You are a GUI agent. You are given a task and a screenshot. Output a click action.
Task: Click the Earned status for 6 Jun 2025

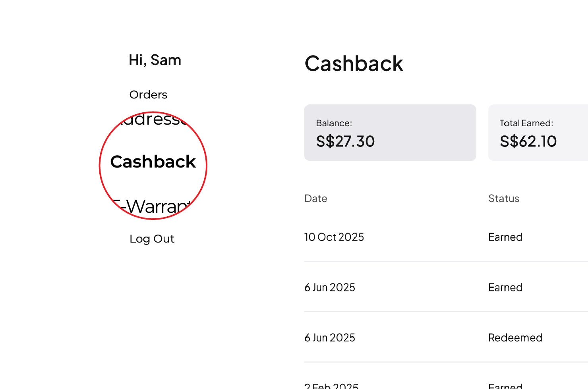click(505, 287)
